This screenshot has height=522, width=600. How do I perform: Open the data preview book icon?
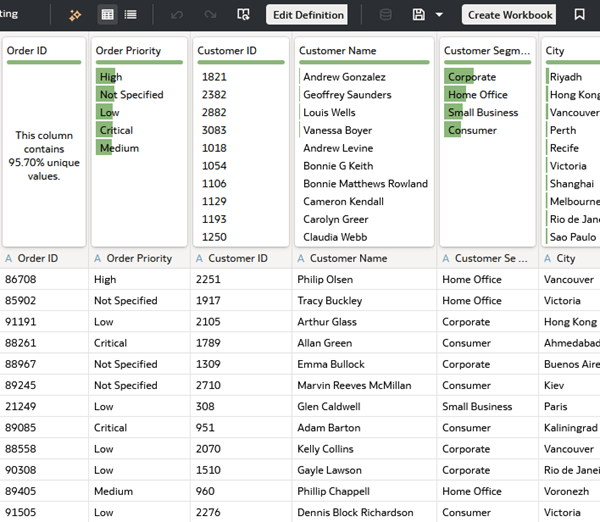243,15
